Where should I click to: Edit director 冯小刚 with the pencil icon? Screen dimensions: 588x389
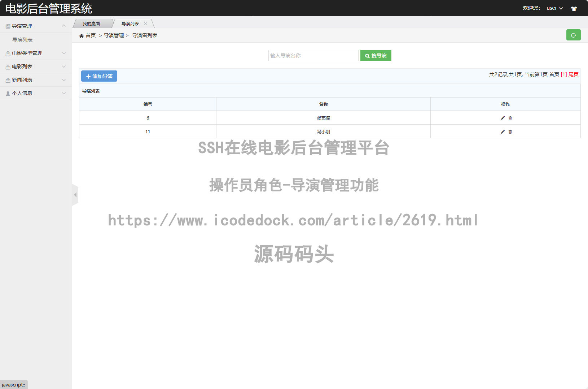pyautogui.click(x=502, y=131)
